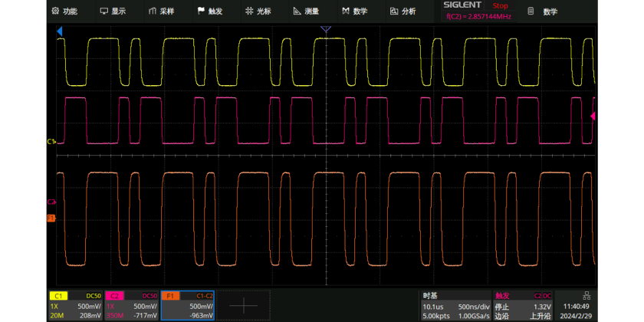Click the red Stop run status
This screenshot has height=322, width=644.
tap(500, 5)
